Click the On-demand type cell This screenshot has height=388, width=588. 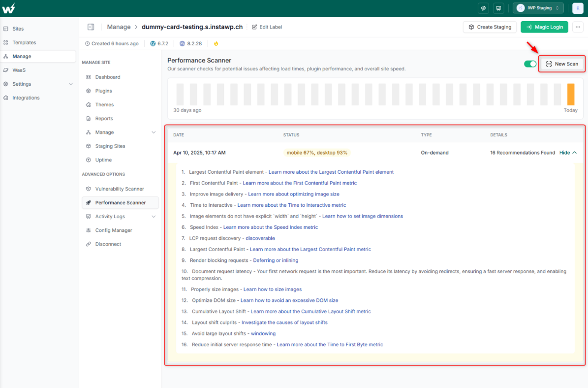(x=434, y=153)
